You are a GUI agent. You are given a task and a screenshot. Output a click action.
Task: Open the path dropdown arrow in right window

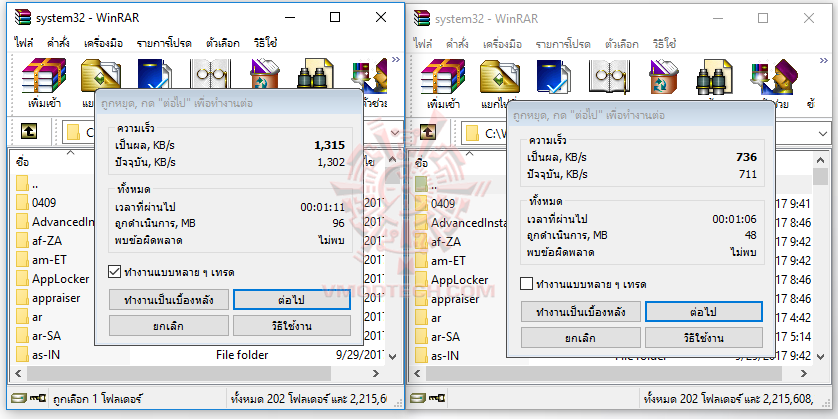pyautogui.click(x=823, y=133)
